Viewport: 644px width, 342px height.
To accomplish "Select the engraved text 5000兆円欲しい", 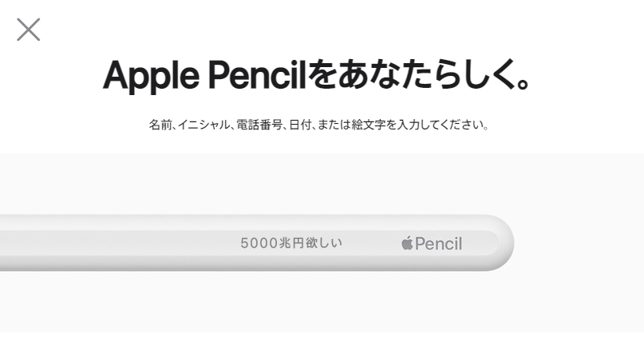I will 291,242.
